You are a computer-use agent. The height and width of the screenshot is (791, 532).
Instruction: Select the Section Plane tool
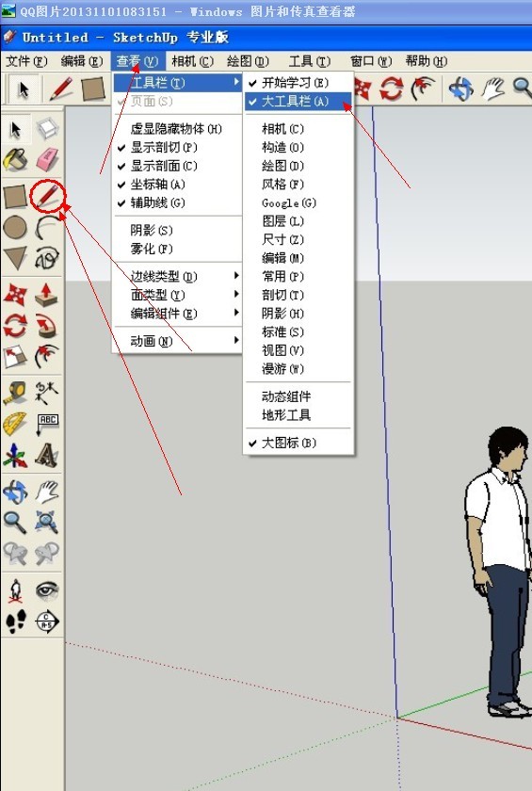(x=47, y=621)
